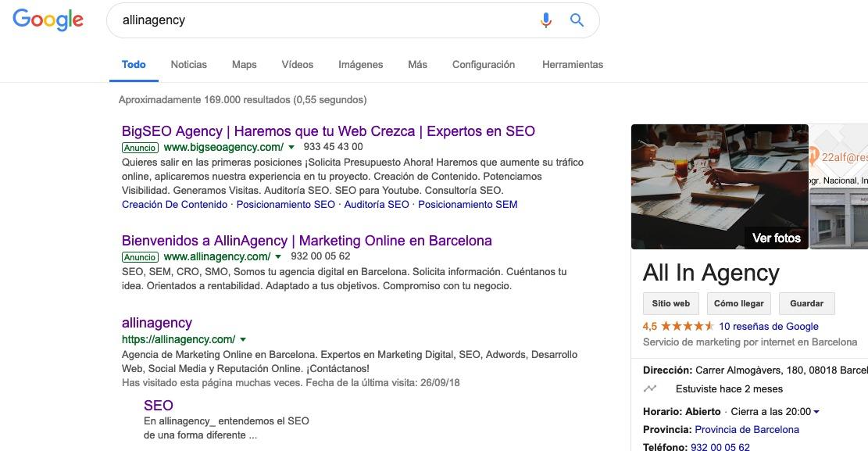Click the https://allinagency.com/ green URL
The width and height of the screenshot is (868, 451).
(x=178, y=340)
